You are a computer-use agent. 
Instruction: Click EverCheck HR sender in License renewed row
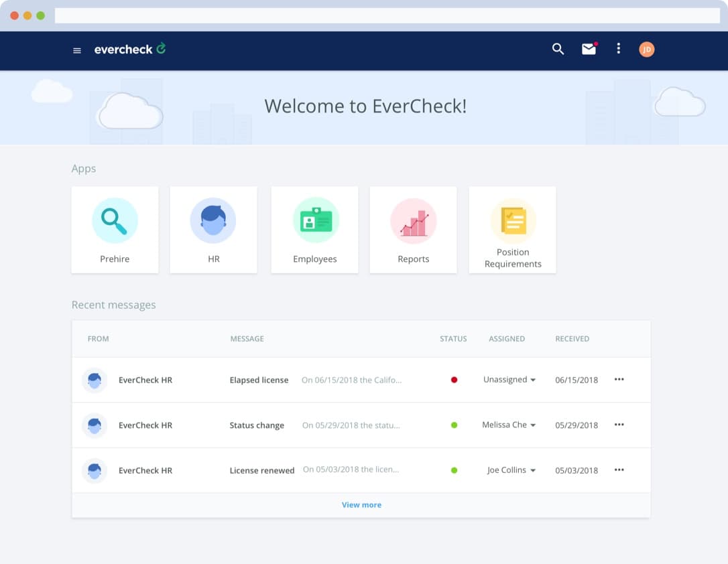[x=145, y=470]
